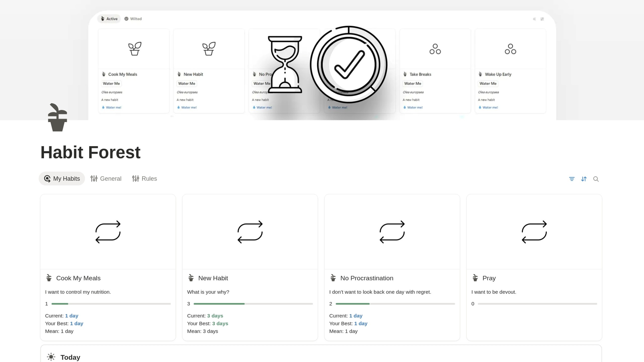Image resolution: width=644 pixels, height=362 pixels.
Task: Click the search magnifier icon
Action: coord(596,179)
